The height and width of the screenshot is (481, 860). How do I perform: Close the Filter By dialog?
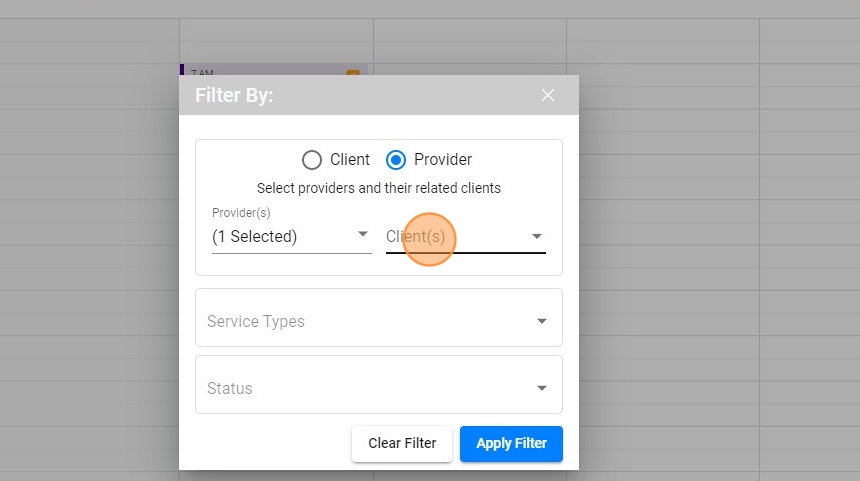tap(547, 95)
